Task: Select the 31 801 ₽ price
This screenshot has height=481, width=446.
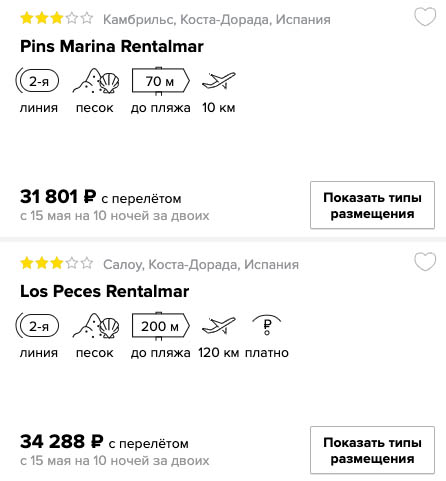Action: click(58, 196)
